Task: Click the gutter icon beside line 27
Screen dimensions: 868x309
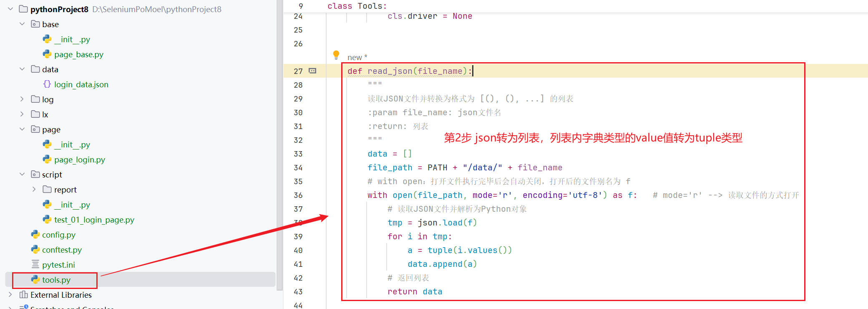Action: click(x=312, y=71)
